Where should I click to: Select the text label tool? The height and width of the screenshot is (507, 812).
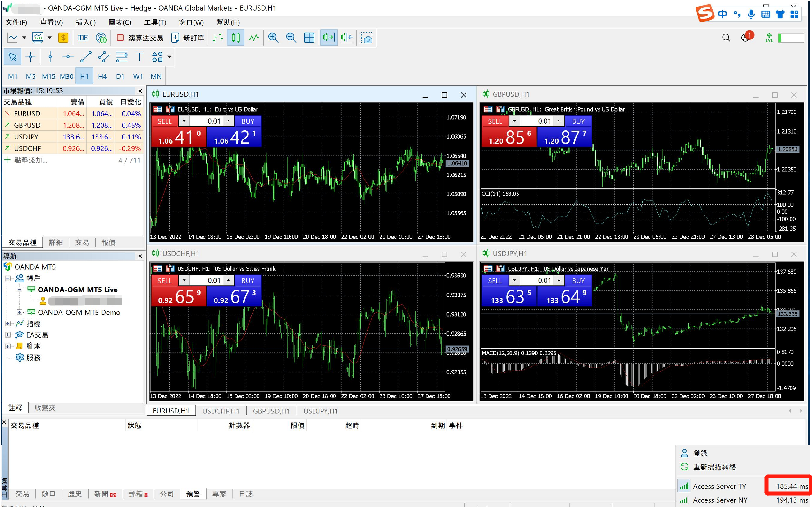(x=139, y=57)
